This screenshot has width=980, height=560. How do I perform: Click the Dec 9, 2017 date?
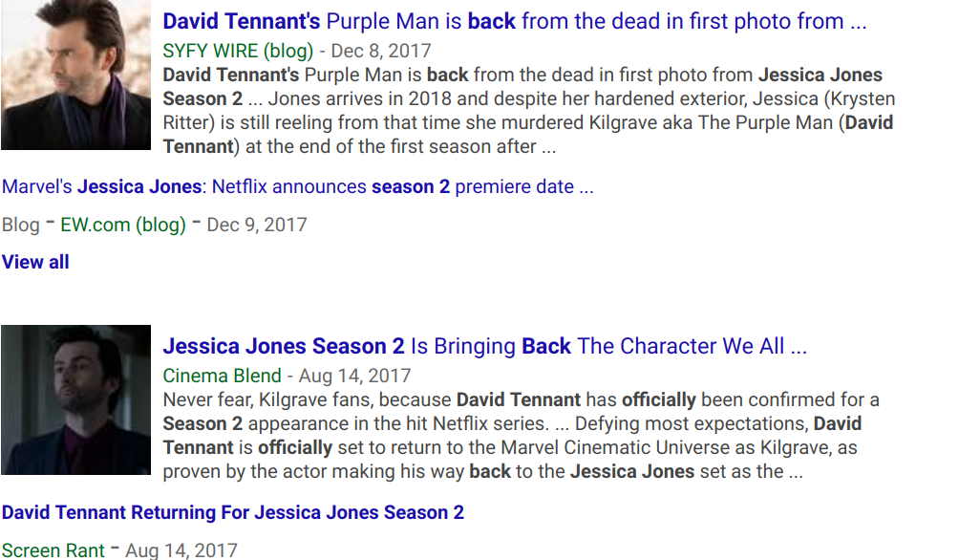257,226
